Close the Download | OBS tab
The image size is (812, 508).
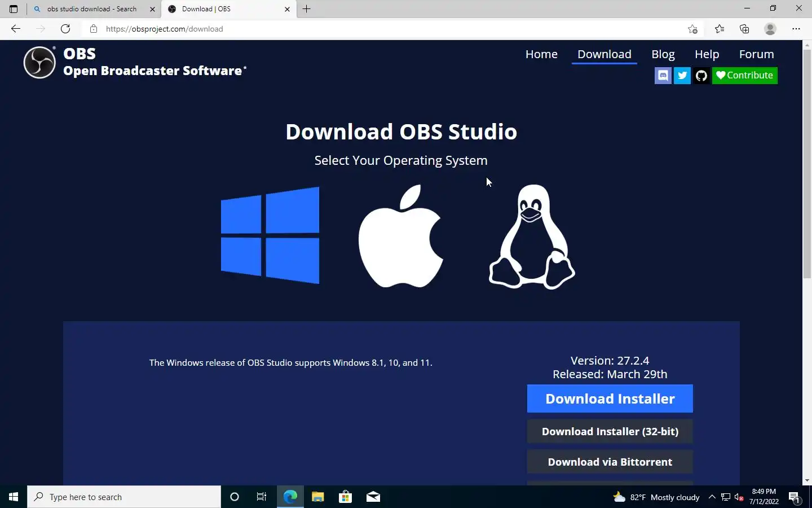point(287,9)
